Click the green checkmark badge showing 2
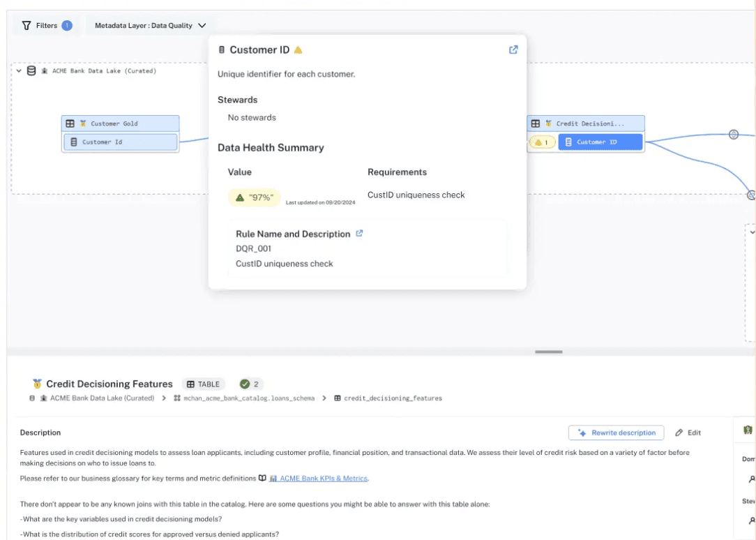 coord(250,384)
